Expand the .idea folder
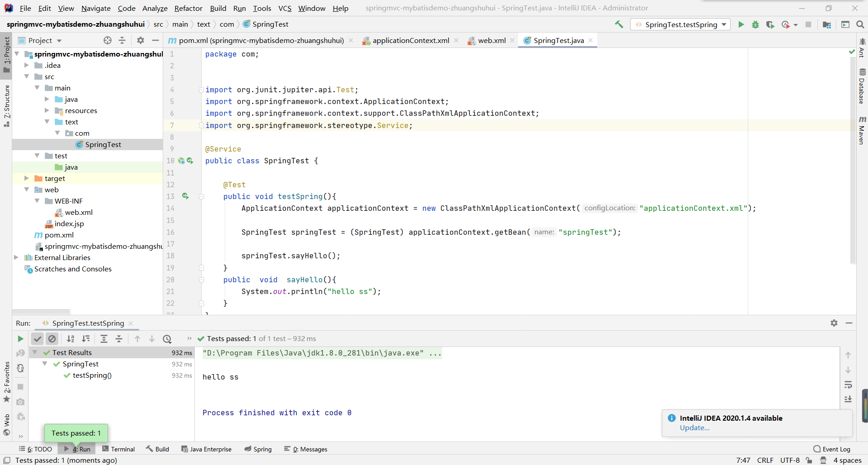 [27, 65]
